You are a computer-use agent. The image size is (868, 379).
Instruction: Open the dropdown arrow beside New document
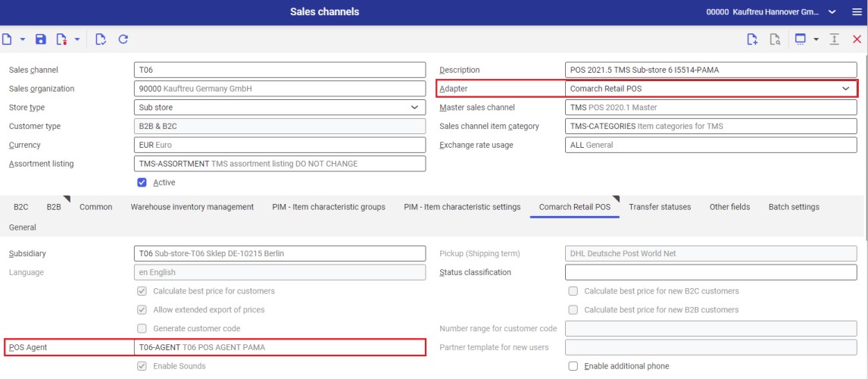pyautogui.click(x=22, y=39)
